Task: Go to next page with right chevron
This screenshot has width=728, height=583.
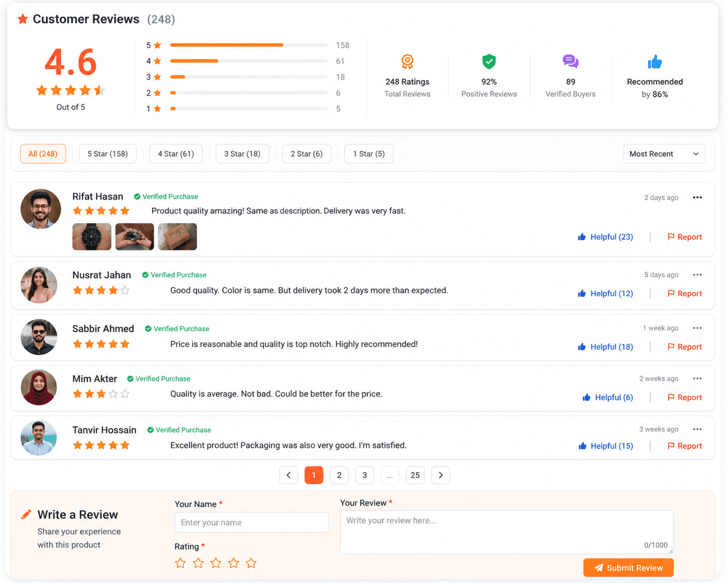Action: [440, 475]
